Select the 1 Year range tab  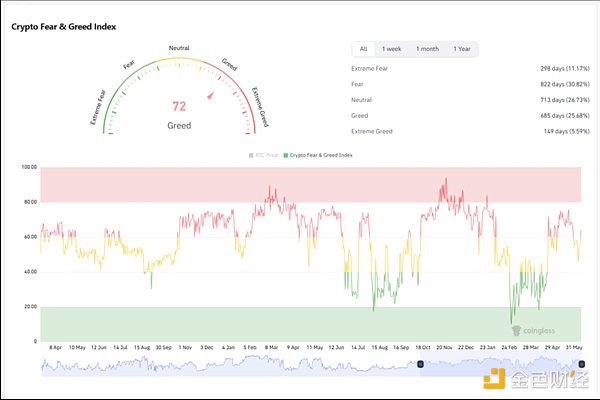point(462,49)
